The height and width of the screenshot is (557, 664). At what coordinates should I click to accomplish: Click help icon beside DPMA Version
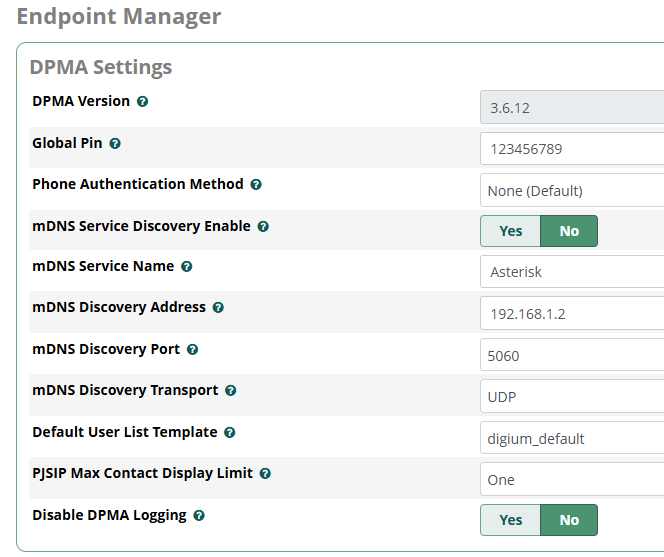(142, 102)
